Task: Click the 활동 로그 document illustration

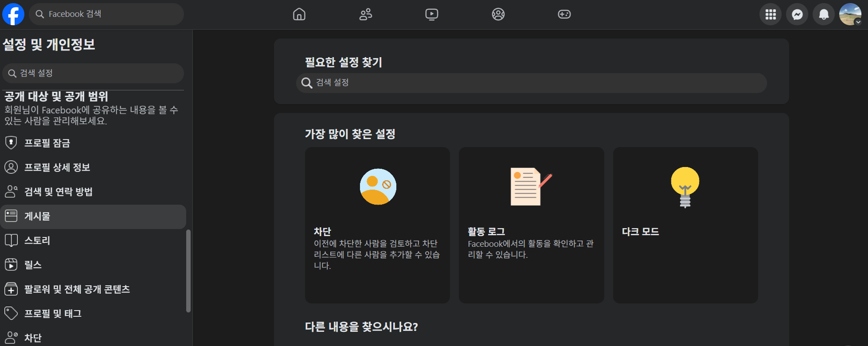Action: click(x=531, y=187)
